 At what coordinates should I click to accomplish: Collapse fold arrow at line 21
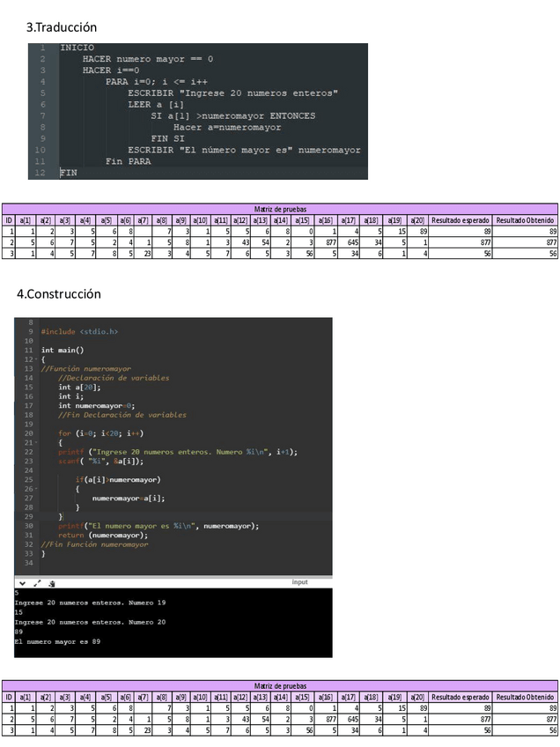35,442
